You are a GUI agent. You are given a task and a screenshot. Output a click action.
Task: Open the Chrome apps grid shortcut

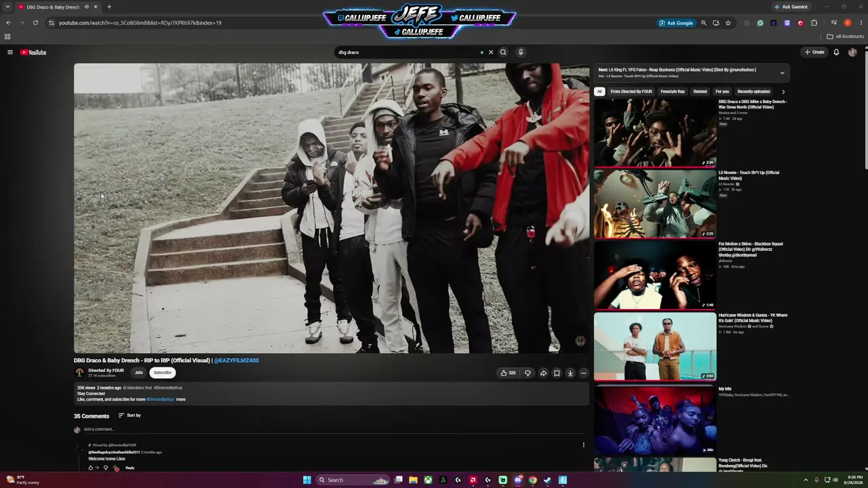tap(7, 37)
